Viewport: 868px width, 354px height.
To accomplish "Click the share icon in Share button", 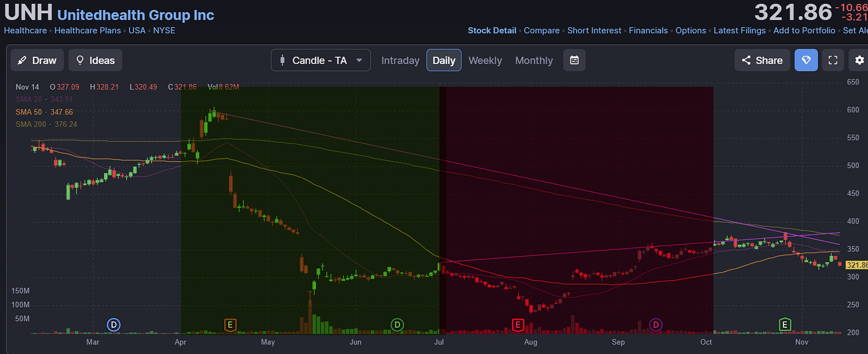I will point(746,60).
